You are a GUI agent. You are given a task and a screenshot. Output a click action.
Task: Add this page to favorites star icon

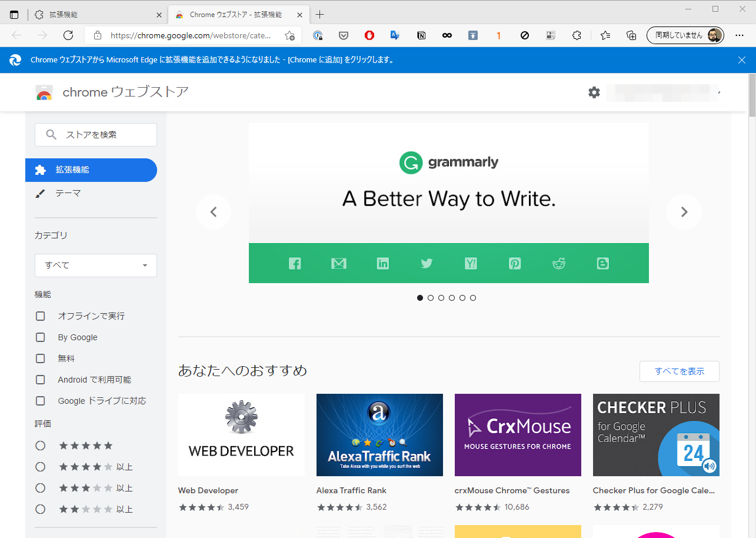(289, 35)
